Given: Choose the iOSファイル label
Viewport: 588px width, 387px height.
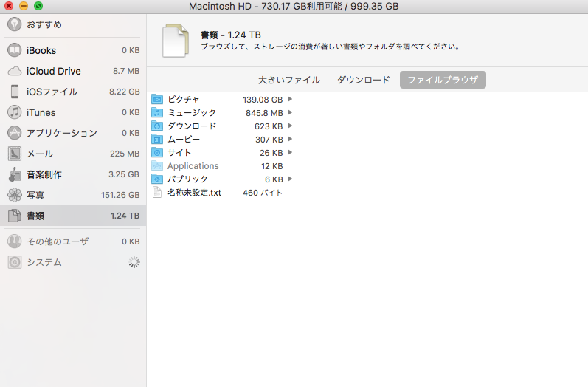Looking at the screenshot, I should click(x=52, y=92).
